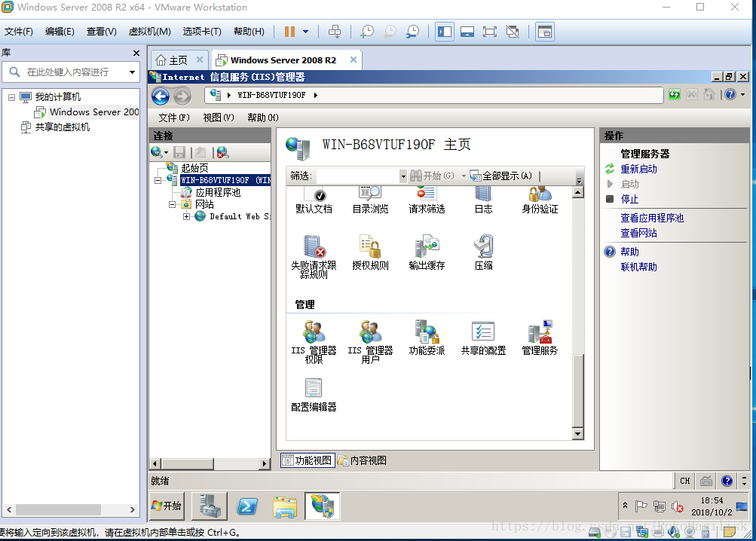Open Windows Explorer folder taskbar icon
This screenshot has height=541, width=756.
285,507
